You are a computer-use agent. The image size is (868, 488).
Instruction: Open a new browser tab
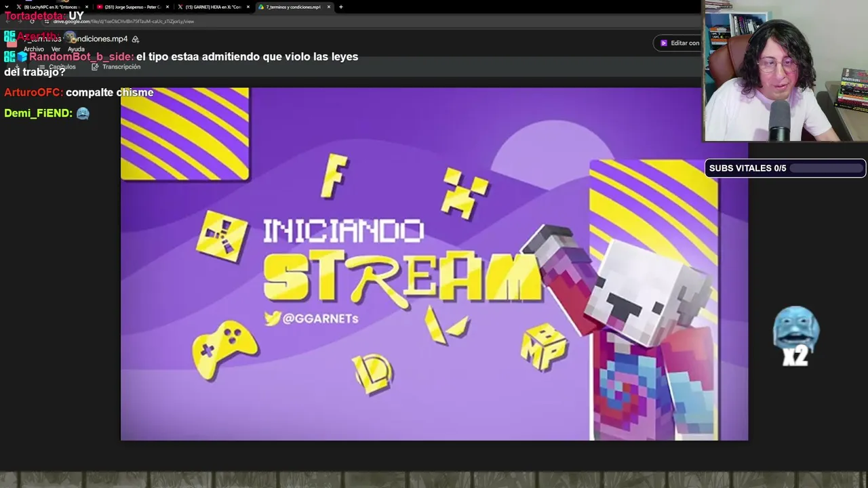tap(341, 7)
